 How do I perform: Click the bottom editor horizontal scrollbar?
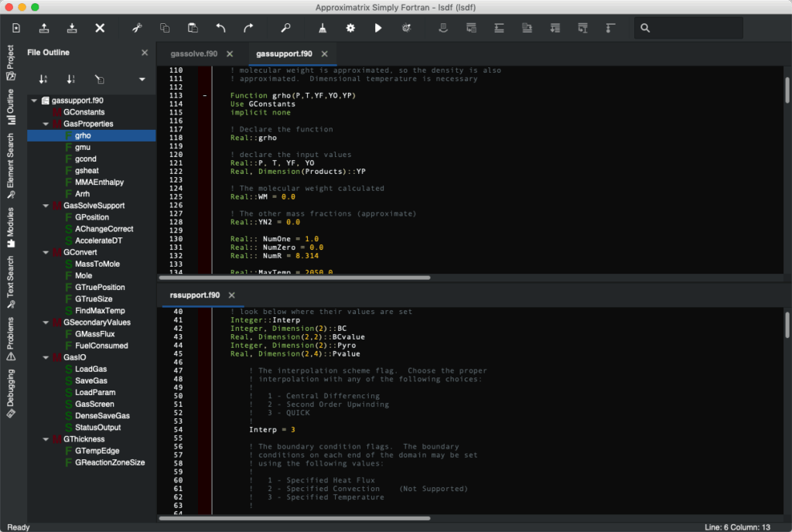click(x=295, y=518)
